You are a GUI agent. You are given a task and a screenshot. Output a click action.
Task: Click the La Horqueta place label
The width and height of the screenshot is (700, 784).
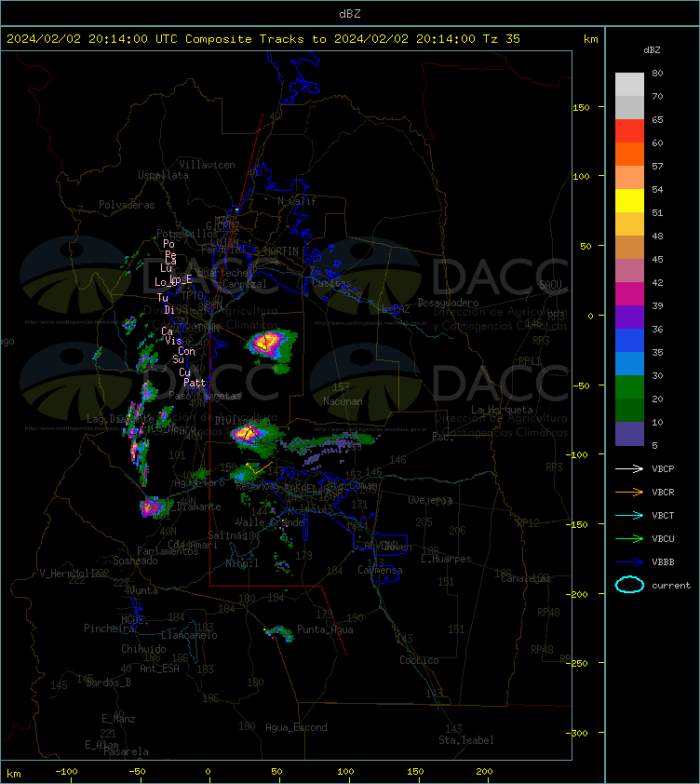click(x=502, y=410)
